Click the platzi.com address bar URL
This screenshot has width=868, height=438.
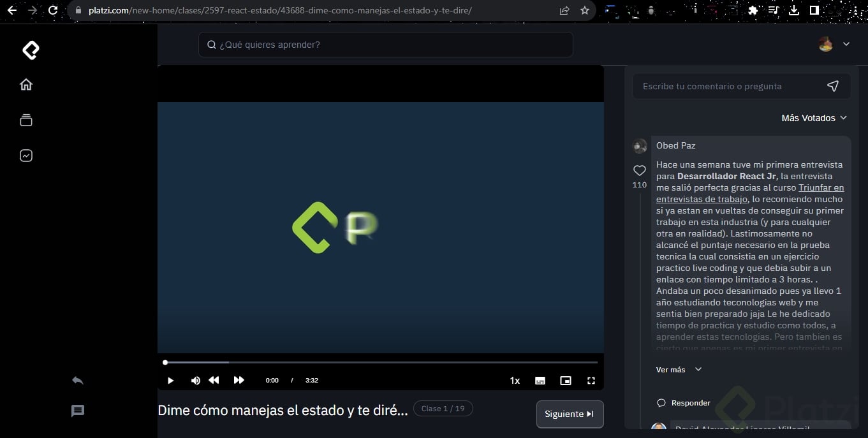coord(281,10)
